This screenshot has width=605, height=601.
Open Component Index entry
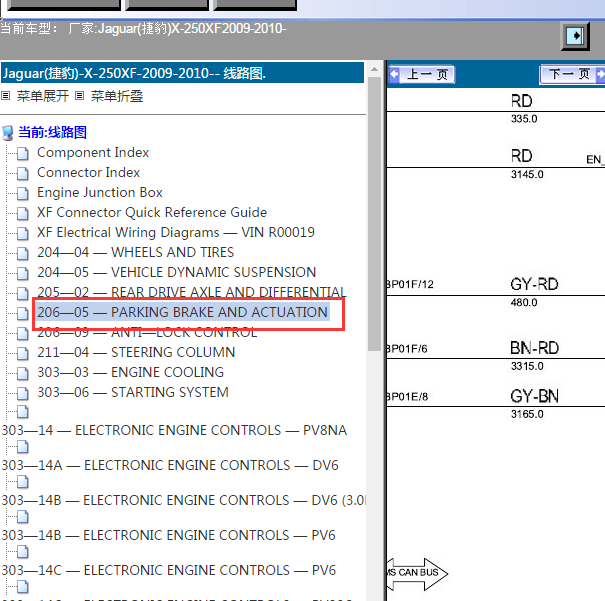93,152
